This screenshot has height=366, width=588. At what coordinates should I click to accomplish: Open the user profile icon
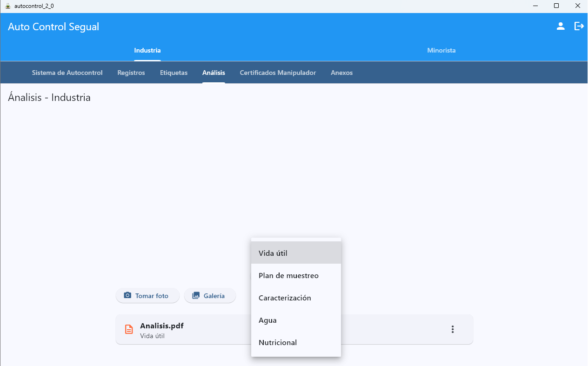pos(561,27)
